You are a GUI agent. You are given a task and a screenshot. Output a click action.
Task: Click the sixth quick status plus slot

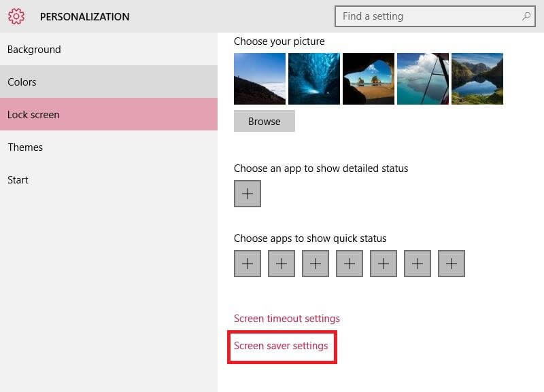click(x=418, y=264)
